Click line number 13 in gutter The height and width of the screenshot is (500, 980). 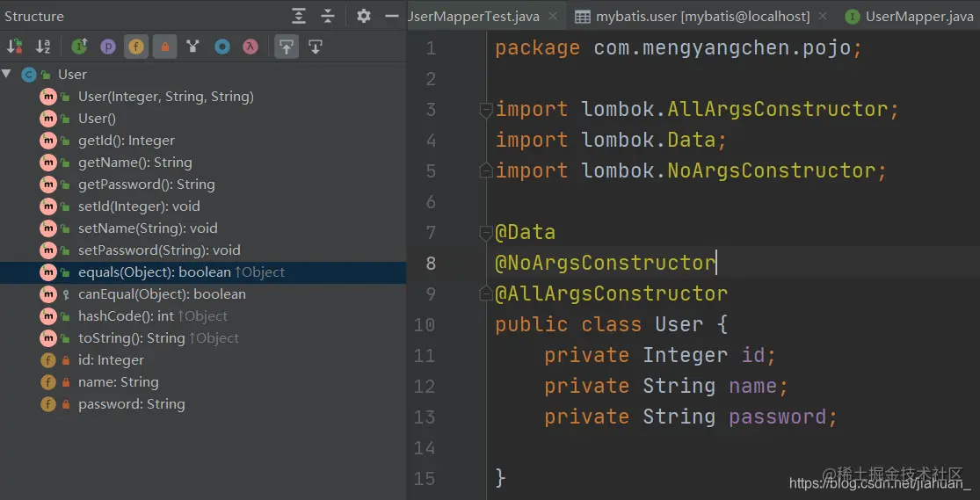tap(425, 417)
